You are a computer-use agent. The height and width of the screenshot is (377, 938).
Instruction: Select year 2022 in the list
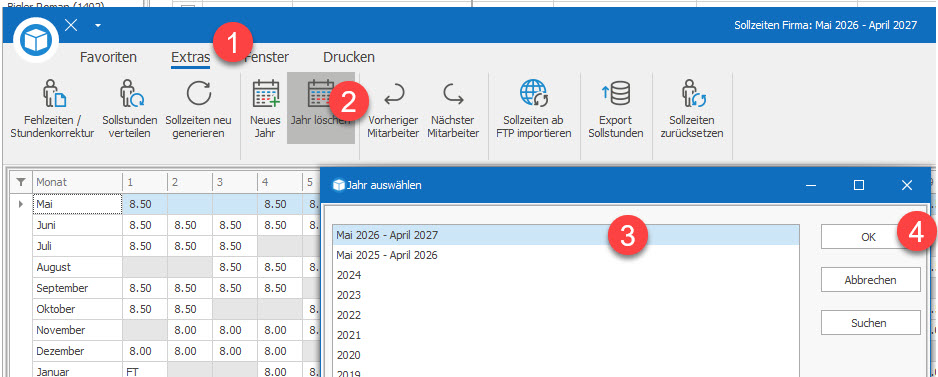pyautogui.click(x=565, y=315)
